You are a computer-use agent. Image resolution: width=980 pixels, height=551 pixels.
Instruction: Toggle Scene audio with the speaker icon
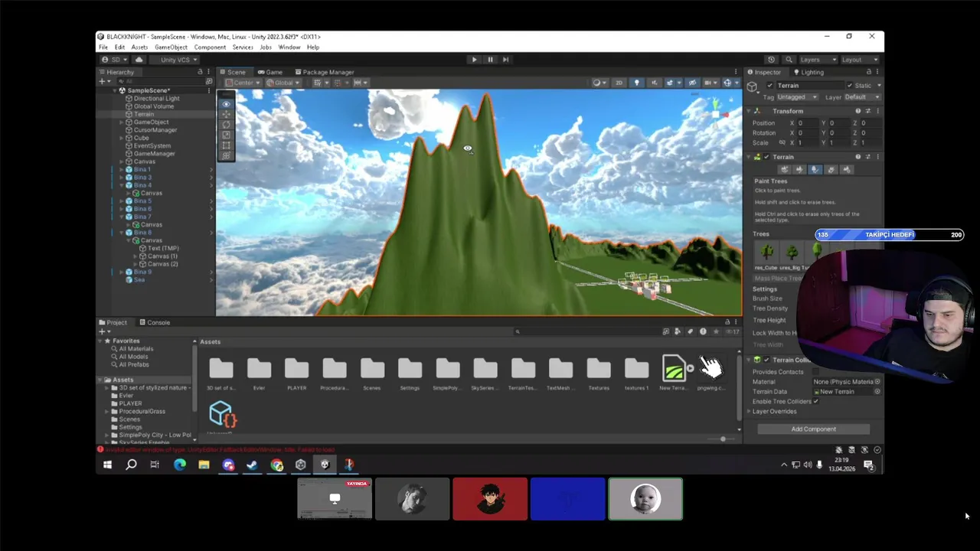click(x=654, y=83)
